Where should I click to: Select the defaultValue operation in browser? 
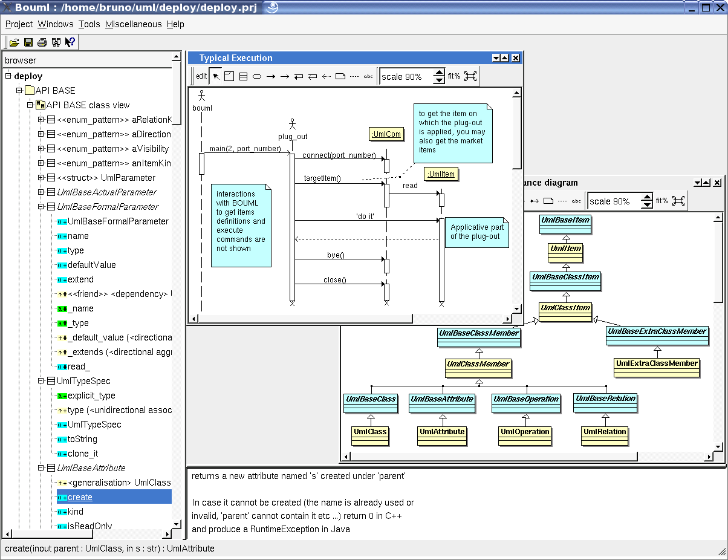click(91, 265)
